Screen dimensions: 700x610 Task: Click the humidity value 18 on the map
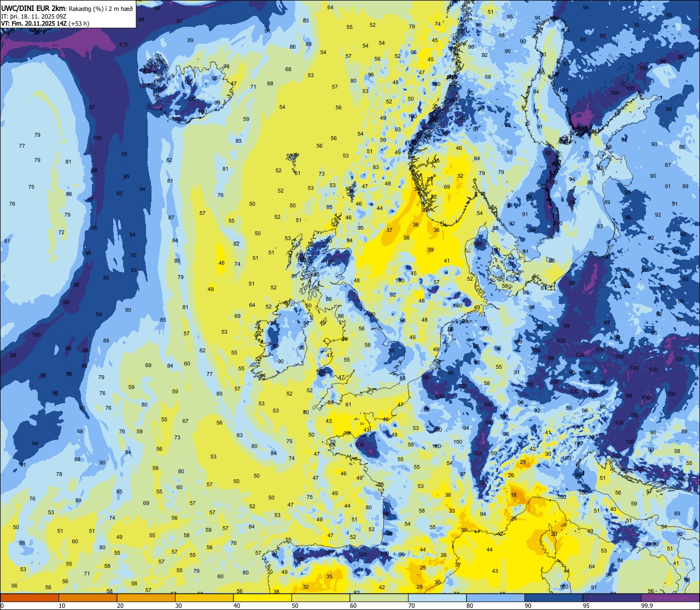(514, 495)
